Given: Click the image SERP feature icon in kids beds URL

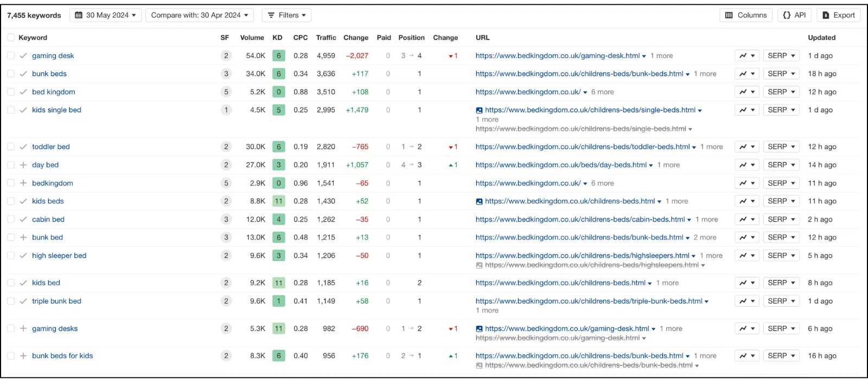Looking at the screenshot, I should click(479, 201).
